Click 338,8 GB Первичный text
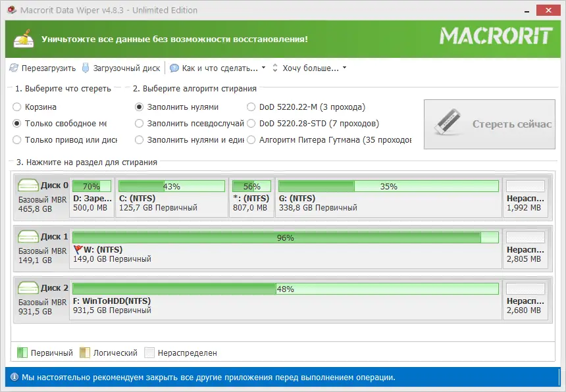566x392 pixels. pyautogui.click(x=318, y=208)
